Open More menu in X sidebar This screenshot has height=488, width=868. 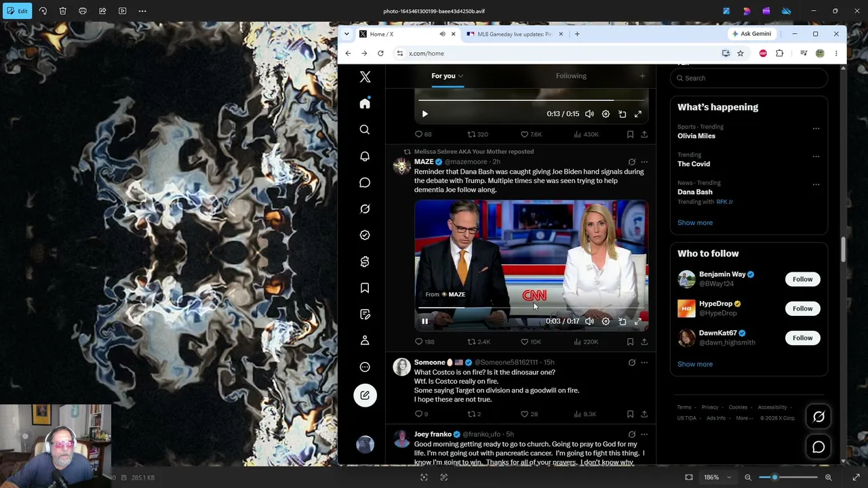coord(365,367)
